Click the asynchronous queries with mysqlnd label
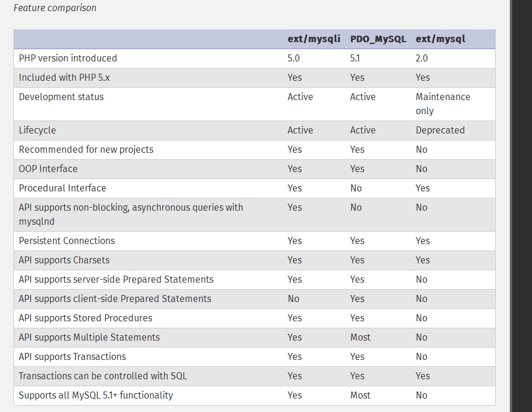532x412 pixels. click(x=131, y=215)
